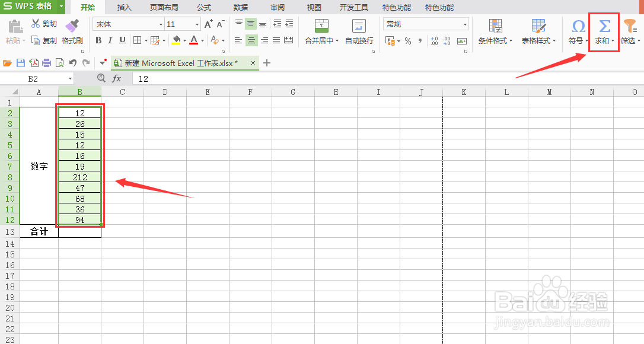This screenshot has width=644, height=344.
Task: Switch to the 视图 tab
Action: (x=314, y=7)
